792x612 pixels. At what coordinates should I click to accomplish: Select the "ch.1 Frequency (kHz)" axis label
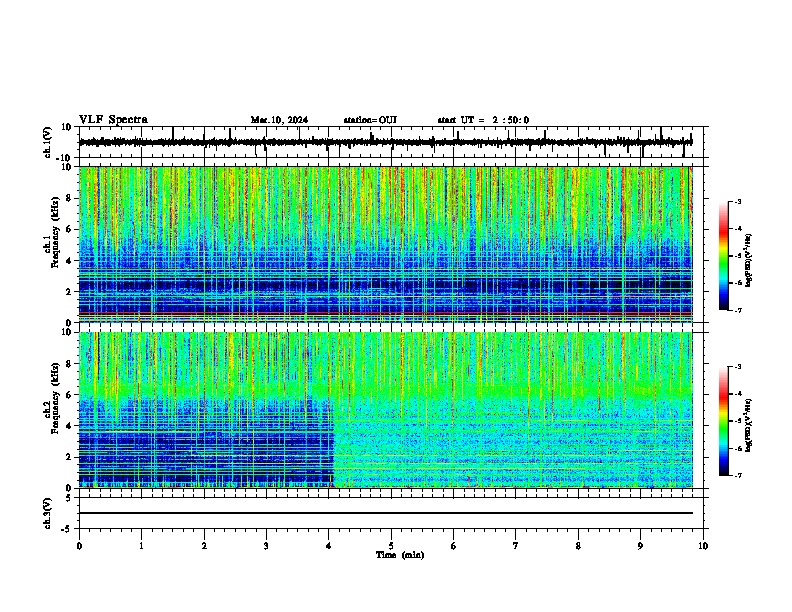pos(52,232)
